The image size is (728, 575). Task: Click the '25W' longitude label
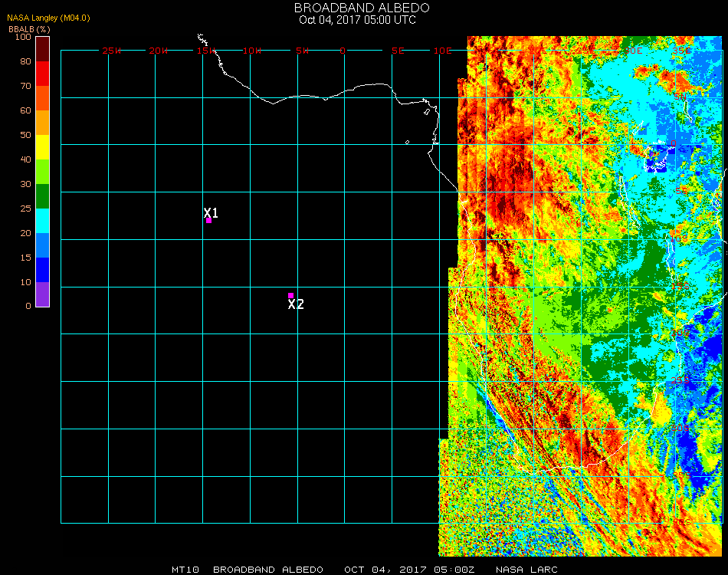(x=111, y=51)
